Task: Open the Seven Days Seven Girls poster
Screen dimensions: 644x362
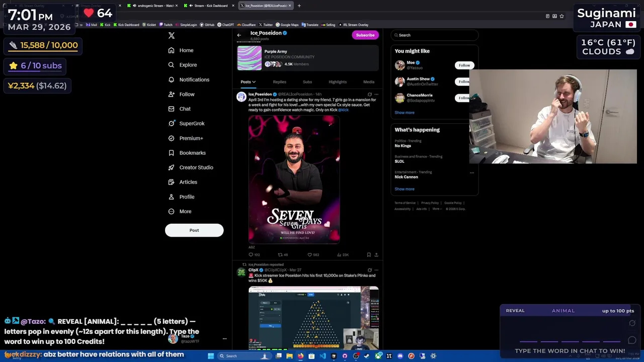Action: click(294, 179)
